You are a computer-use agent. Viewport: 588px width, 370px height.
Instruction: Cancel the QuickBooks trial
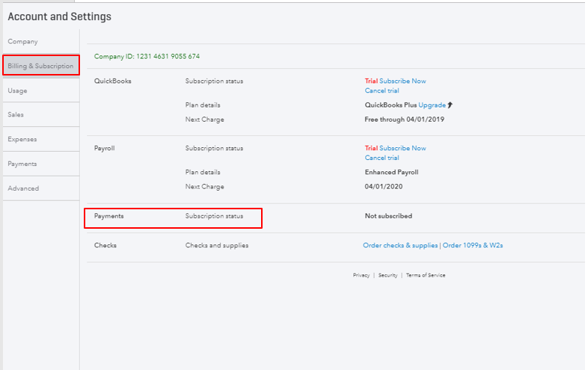tap(382, 90)
